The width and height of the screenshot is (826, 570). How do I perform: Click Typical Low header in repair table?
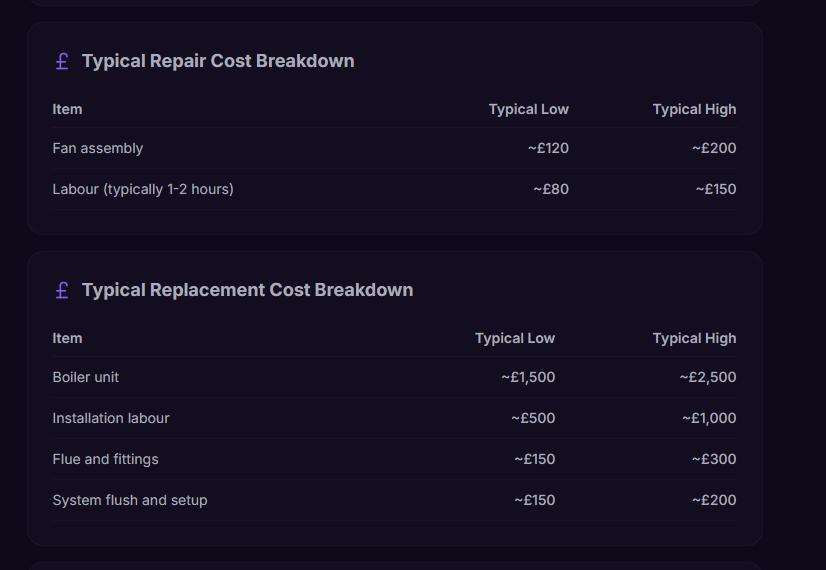tap(528, 110)
